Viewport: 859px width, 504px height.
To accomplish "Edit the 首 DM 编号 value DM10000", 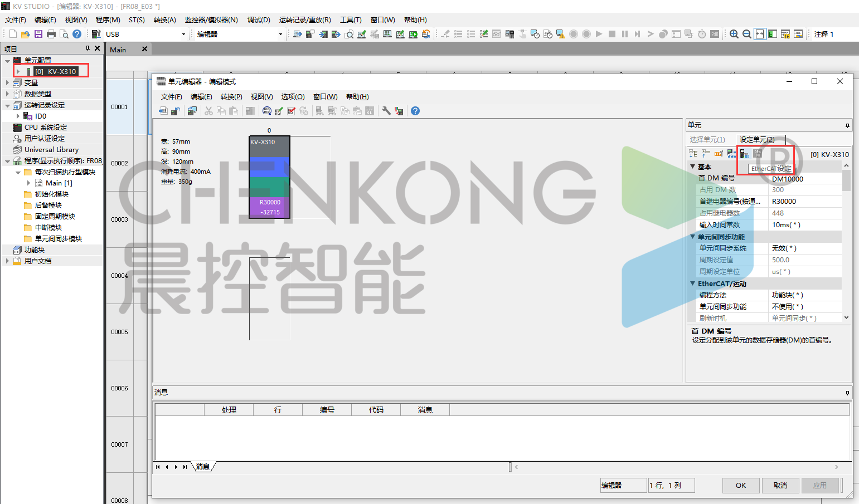I will (x=805, y=179).
